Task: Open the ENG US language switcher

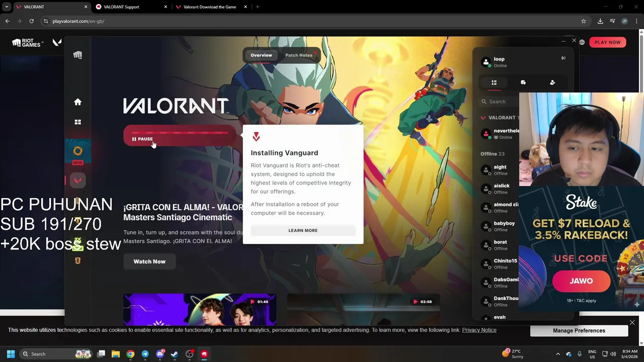Action: [x=592, y=354]
